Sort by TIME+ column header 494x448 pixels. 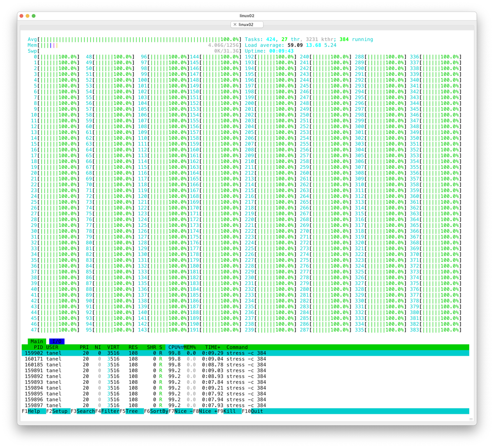(212, 347)
